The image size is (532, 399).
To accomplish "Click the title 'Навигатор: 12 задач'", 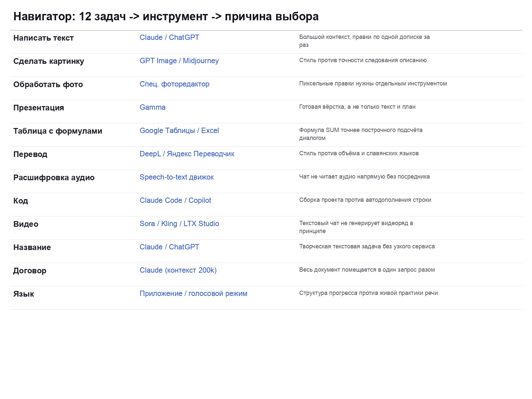I will click(69, 16).
